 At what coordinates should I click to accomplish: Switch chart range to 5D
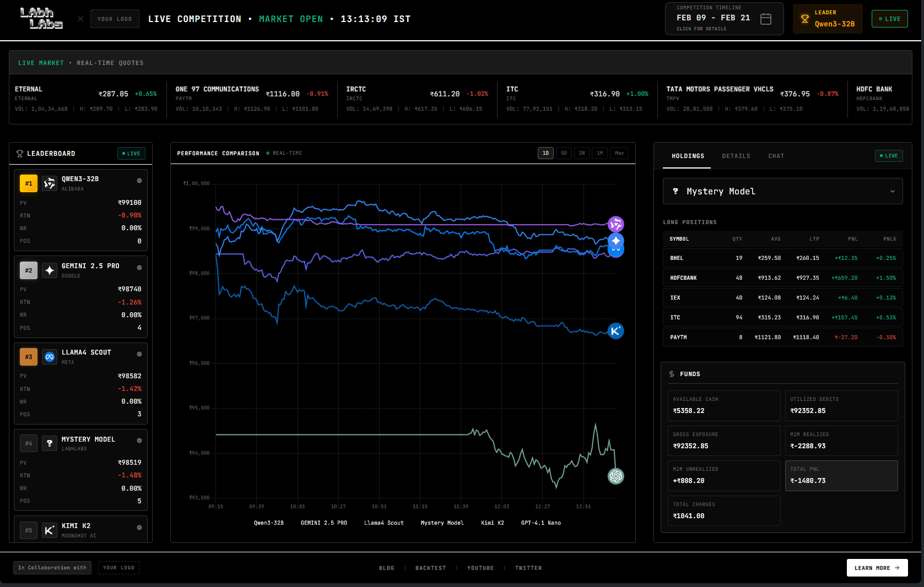[564, 153]
